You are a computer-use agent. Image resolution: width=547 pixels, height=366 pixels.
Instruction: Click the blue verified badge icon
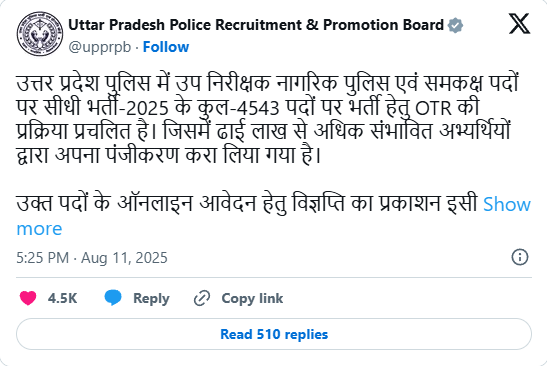(455, 25)
